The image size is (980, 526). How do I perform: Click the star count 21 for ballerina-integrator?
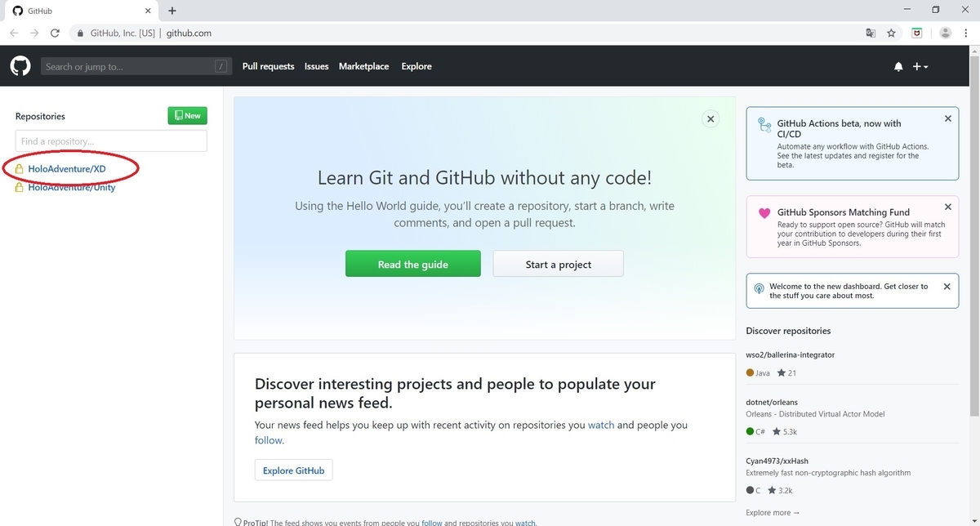[787, 373]
